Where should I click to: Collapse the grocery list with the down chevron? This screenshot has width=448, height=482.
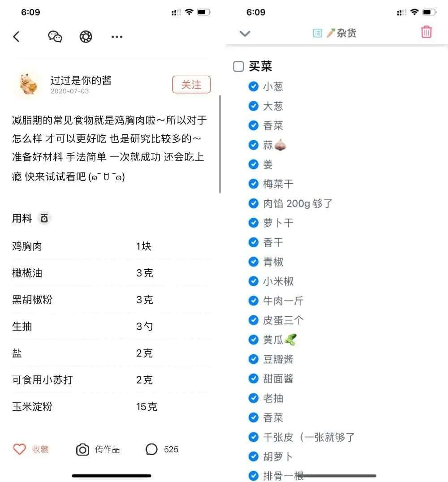[245, 33]
